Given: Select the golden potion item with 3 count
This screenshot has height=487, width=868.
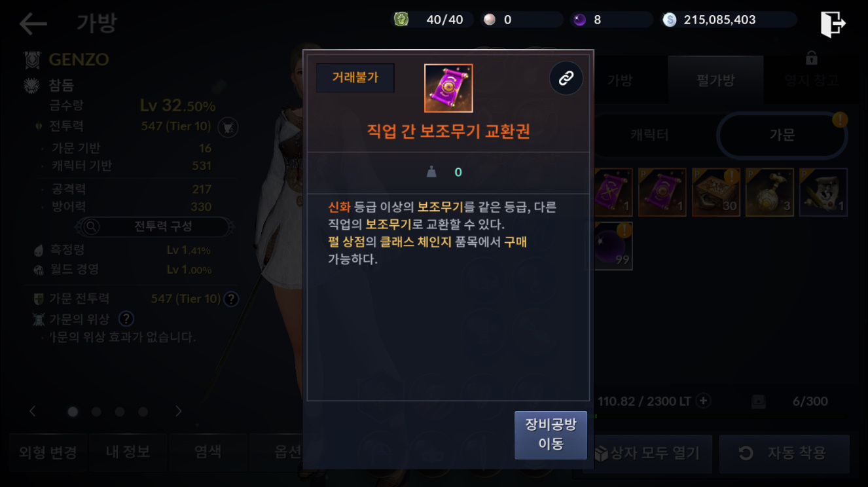Looking at the screenshot, I should (x=770, y=192).
